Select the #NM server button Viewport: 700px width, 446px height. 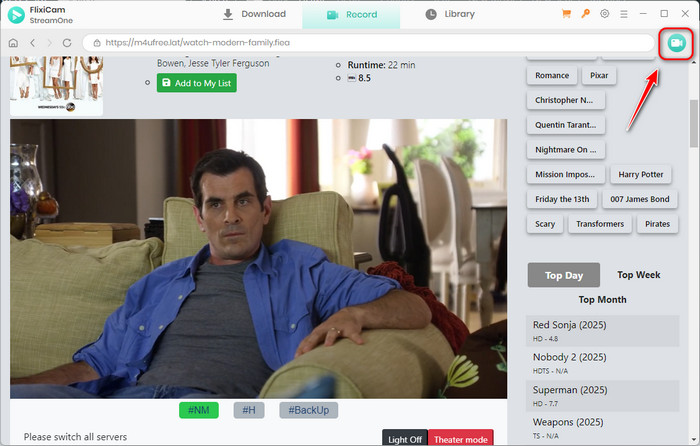(199, 410)
